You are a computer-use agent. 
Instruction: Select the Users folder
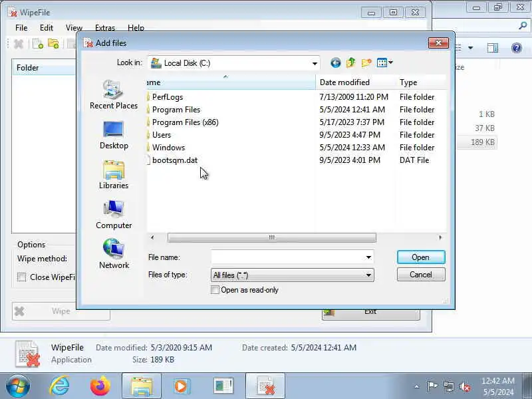pyautogui.click(x=162, y=135)
